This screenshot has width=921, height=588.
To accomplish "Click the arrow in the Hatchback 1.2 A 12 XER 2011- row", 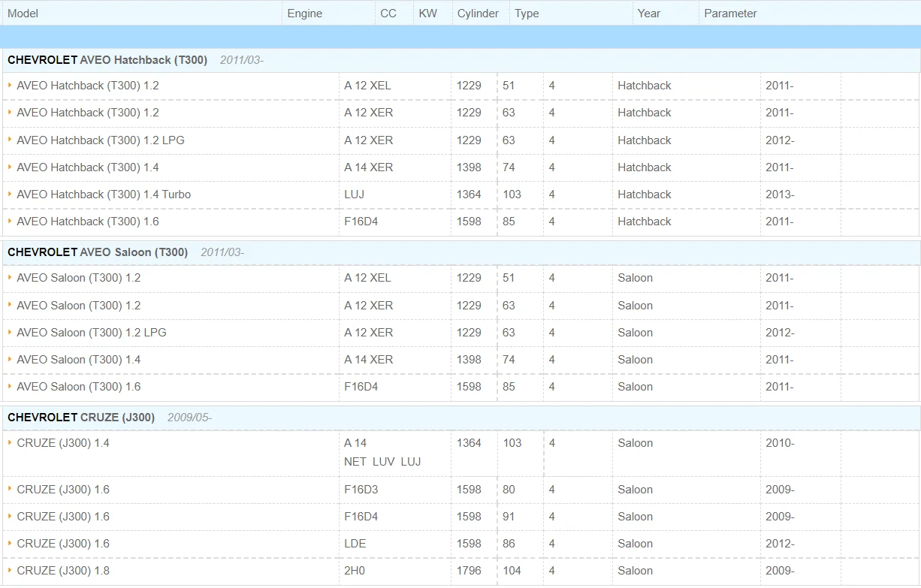I will pyautogui.click(x=10, y=112).
